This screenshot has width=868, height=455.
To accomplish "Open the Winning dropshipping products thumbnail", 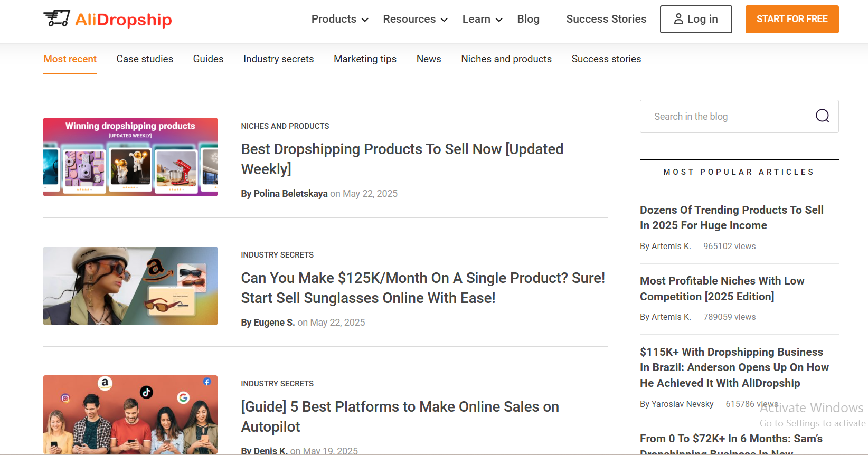I will [x=130, y=157].
